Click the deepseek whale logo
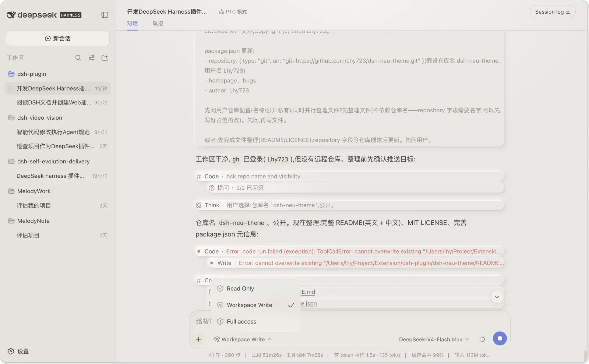Image resolution: width=589 pixels, height=364 pixels. coord(11,15)
